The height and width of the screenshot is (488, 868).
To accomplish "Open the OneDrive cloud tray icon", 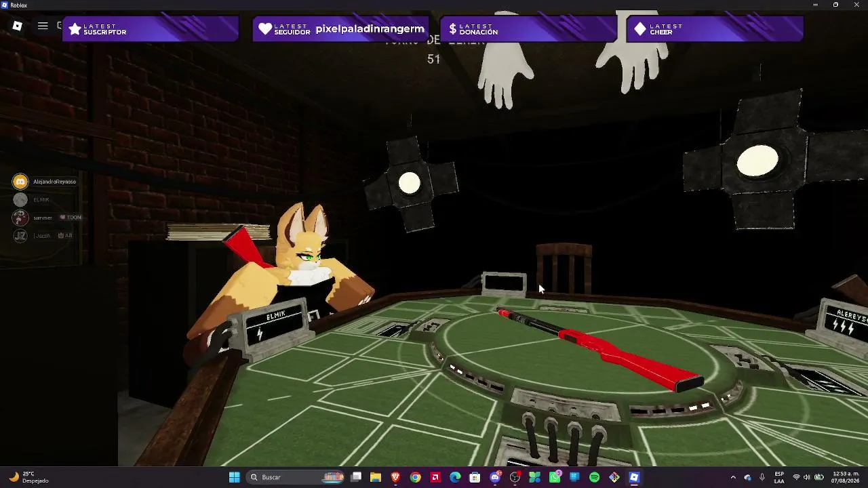I will [x=748, y=477].
